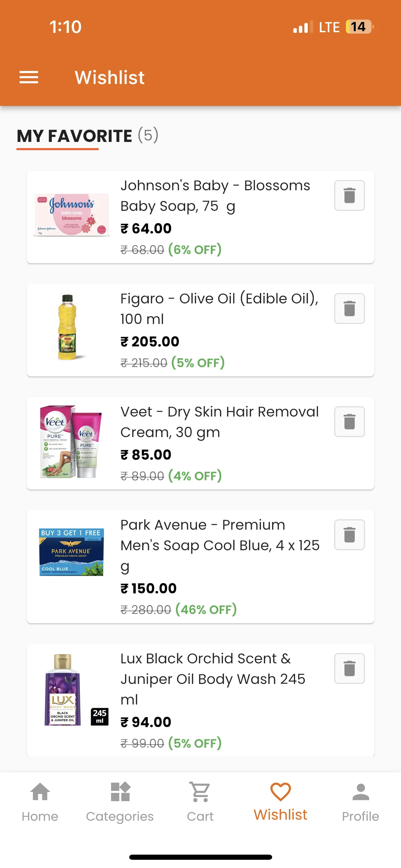Screen dimensions: 401x868
Task: Delete Johnson's Baby Soap from wishlist
Action: (x=349, y=195)
